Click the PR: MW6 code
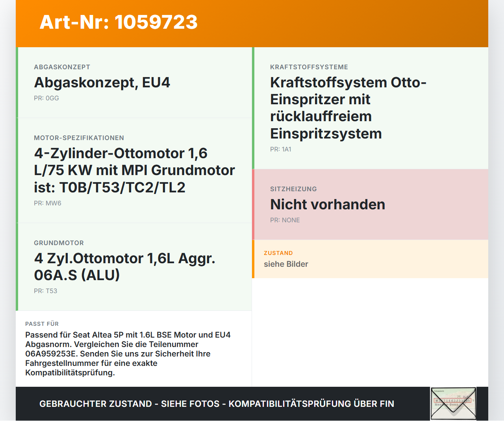This screenshot has width=504, height=421. pos(48,203)
